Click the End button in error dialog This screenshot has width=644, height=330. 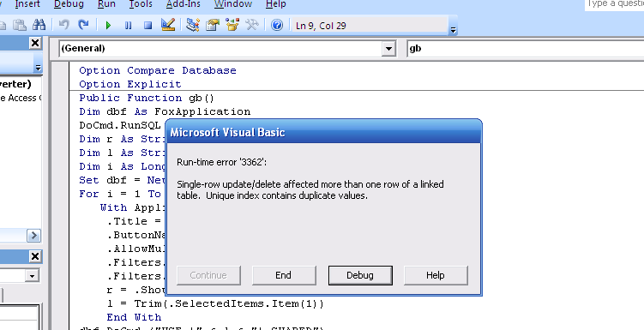[283, 275]
